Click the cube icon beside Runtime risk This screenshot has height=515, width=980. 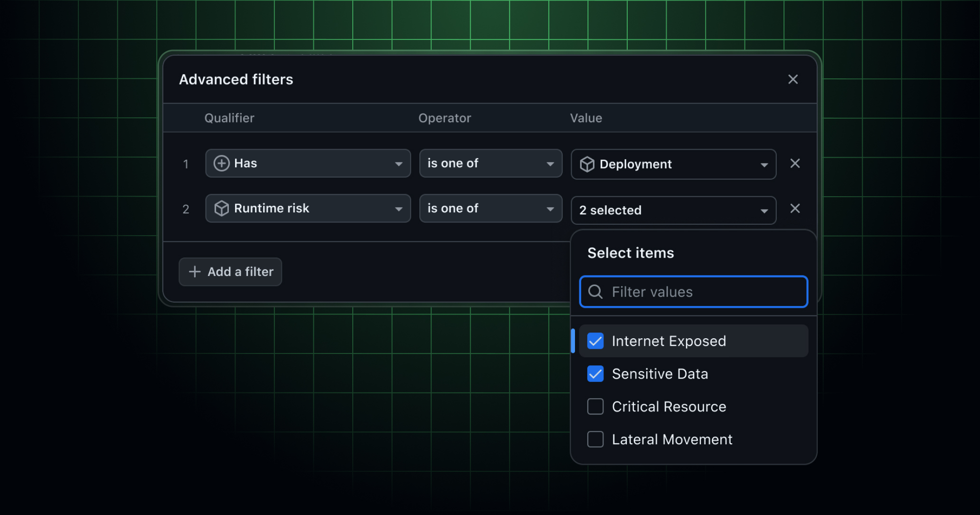(x=221, y=208)
